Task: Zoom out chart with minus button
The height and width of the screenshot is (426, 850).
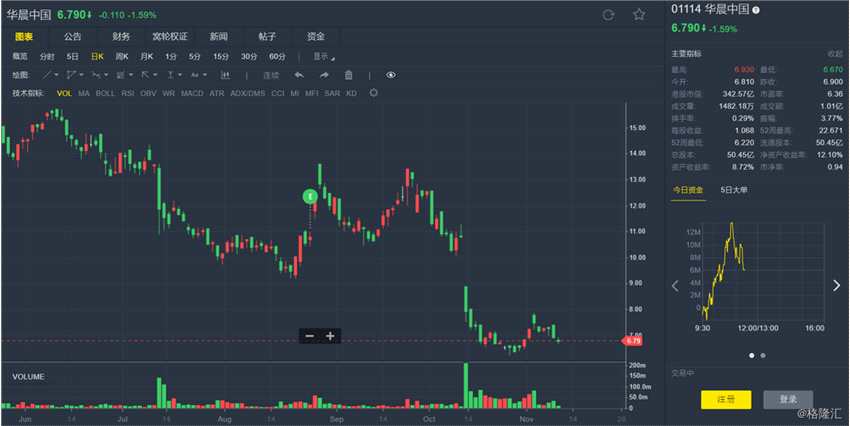Action: click(x=310, y=336)
